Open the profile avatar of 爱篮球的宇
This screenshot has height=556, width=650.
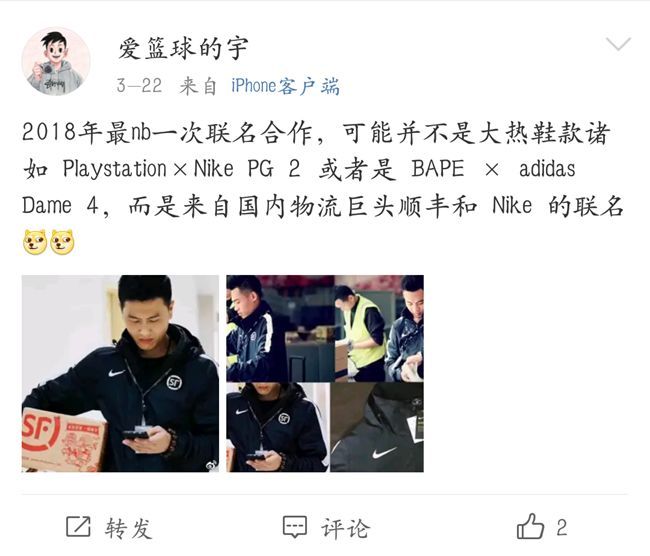56,61
